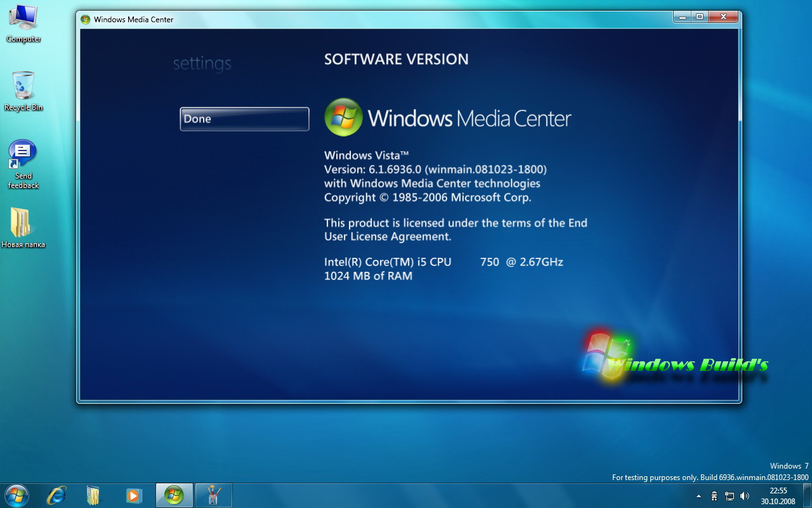Switch to the Paint taskbar button

coord(213,495)
